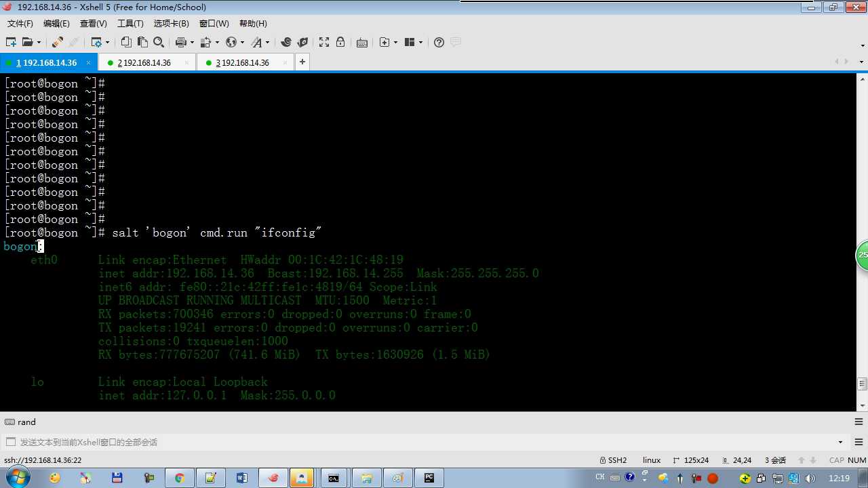The width and height of the screenshot is (868, 488).
Task: Click SSH2 status bar entry
Action: (x=614, y=460)
